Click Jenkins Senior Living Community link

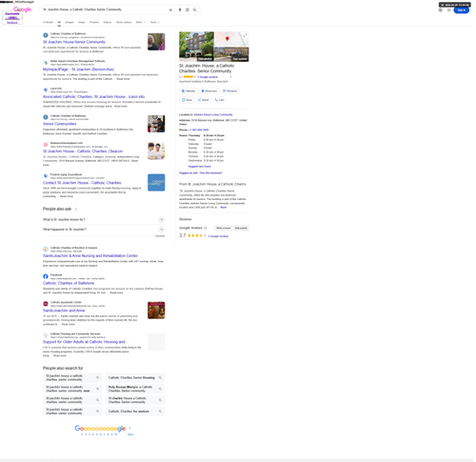click(x=213, y=114)
